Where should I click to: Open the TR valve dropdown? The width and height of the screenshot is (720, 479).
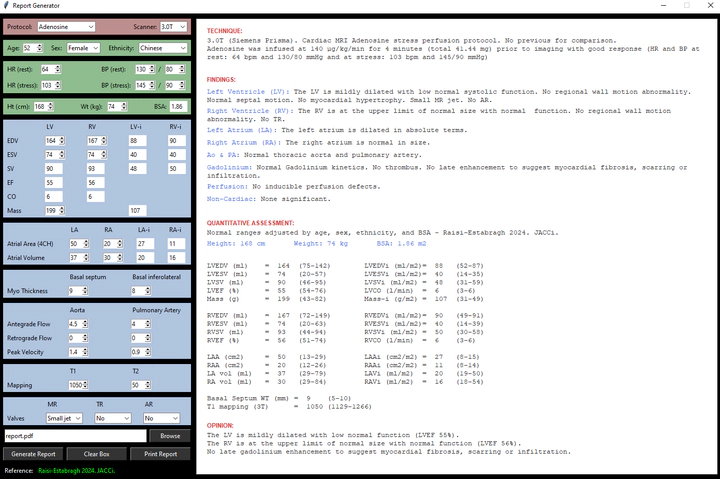coord(112,418)
